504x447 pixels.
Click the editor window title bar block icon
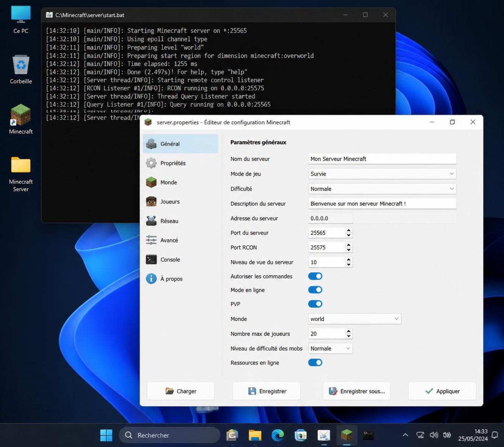tap(148, 122)
